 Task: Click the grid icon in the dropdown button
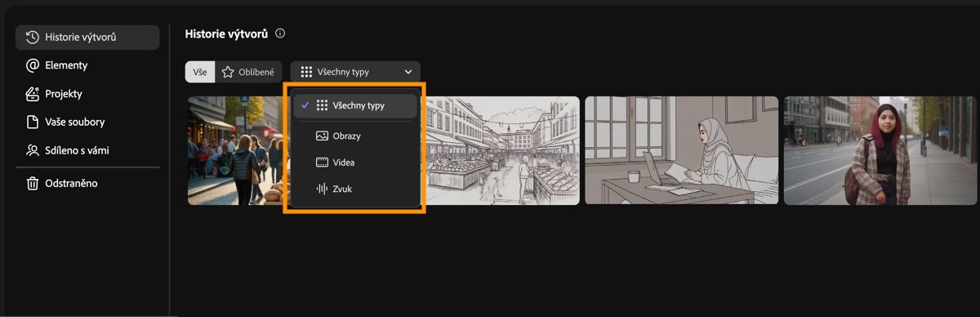coord(306,72)
